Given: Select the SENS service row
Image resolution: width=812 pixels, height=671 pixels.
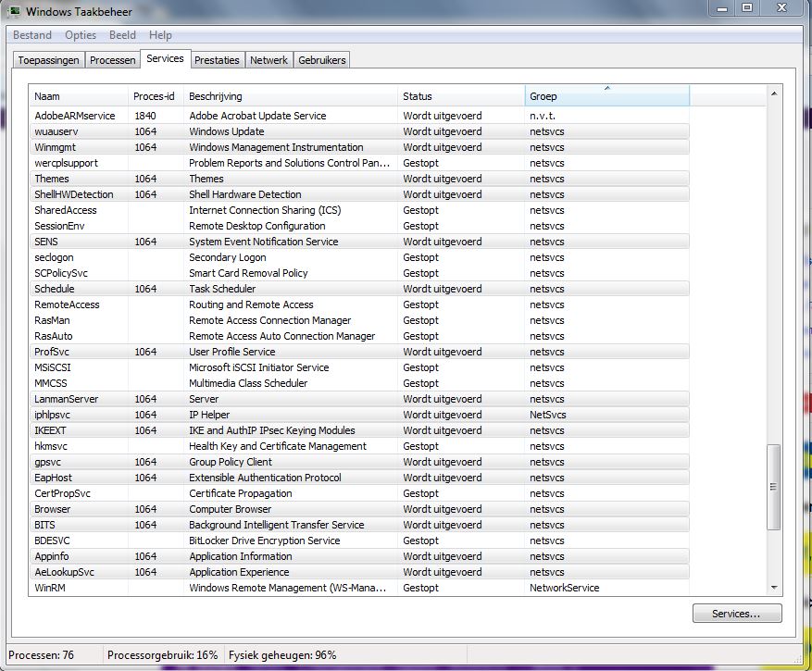Looking at the screenshot, I should coord(359,242).
